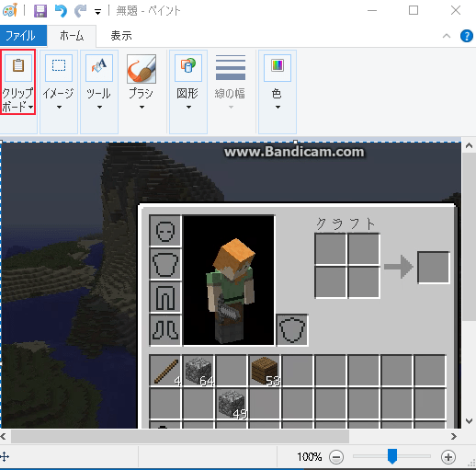This screenshot has width=476, height=470.
Task: Click the wood planks stack of 53
Action: point(265,371)
